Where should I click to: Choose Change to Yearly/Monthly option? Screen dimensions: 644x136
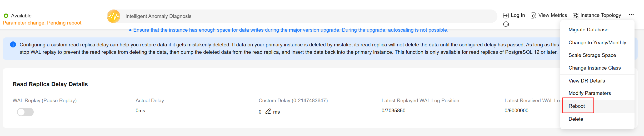tap(597, 43)
